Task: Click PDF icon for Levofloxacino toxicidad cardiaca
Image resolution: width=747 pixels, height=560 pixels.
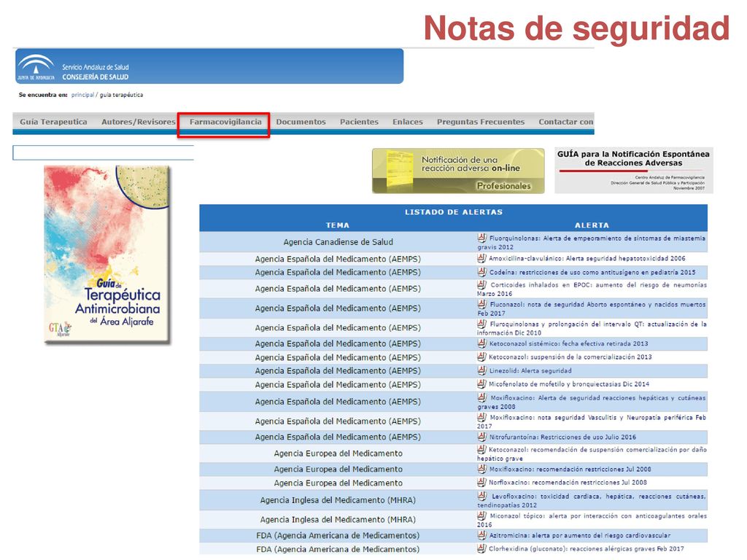Action: 481,496
